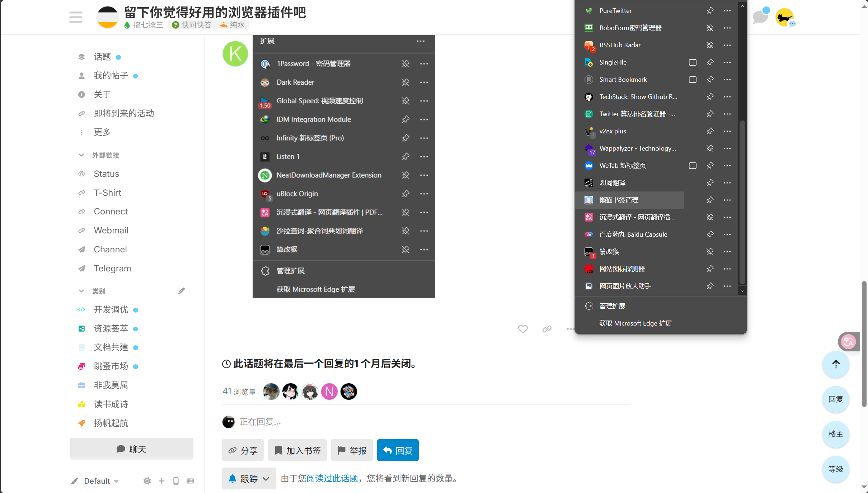Click the page vertical scrollbar thumb
The width and height of the screenshot is (868, 493).
click(x=864, y=344)
